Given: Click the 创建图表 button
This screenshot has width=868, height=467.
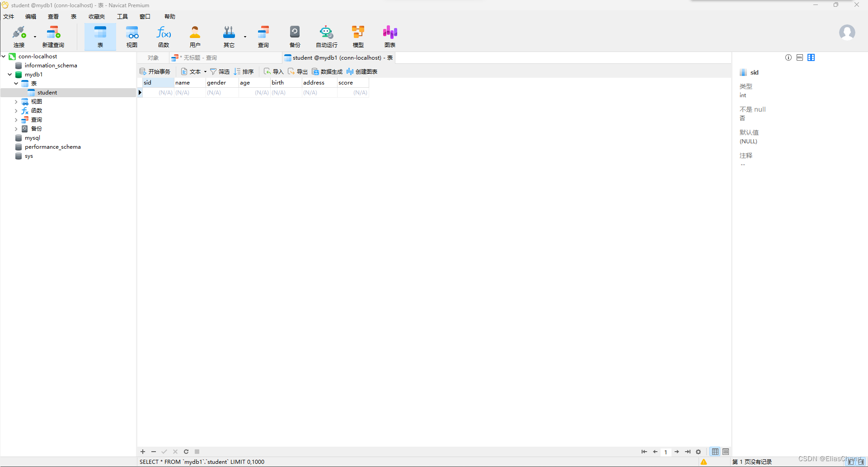Looking at the screenshot, I should point(362,71).
